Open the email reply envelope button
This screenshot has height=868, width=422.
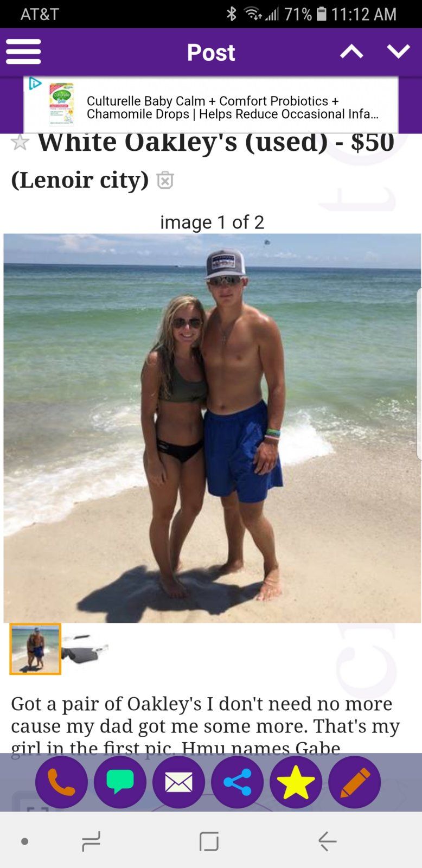[x=178, y=782]
